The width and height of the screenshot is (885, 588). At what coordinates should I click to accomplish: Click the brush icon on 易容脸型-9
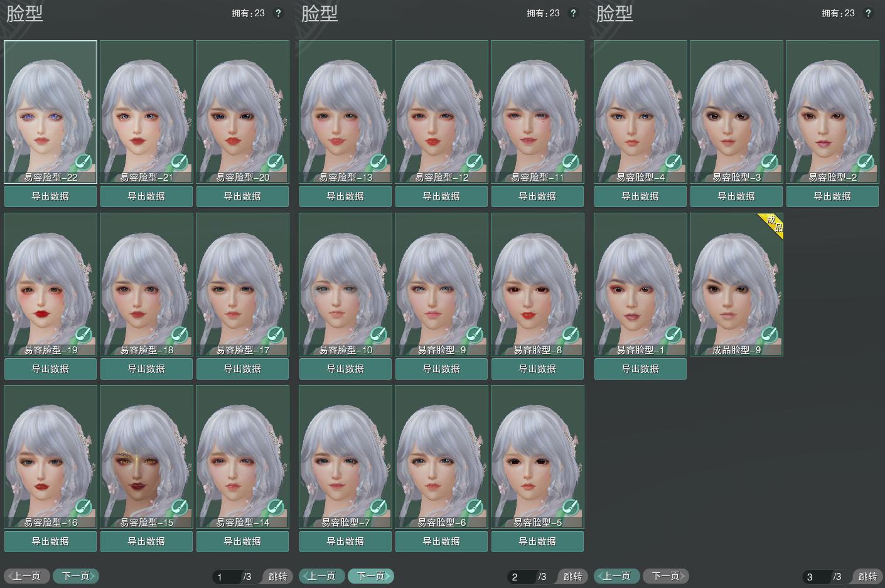tap(475, 335)
